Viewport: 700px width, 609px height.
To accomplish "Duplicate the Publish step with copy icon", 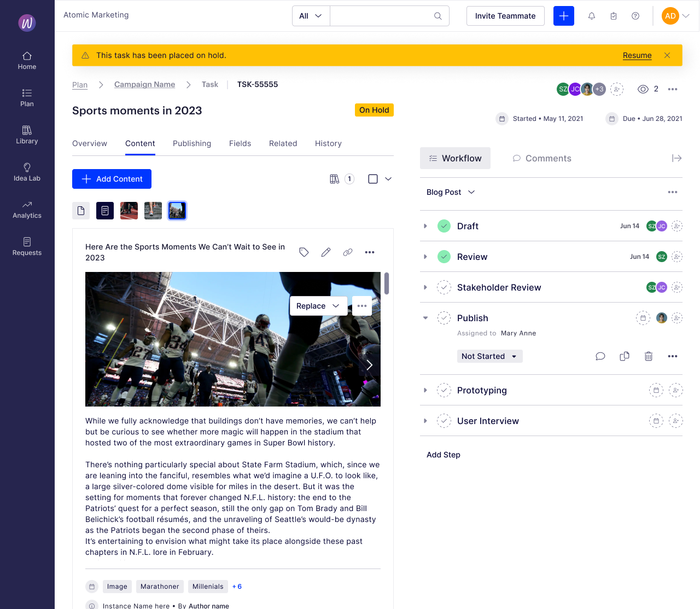I will pyautogui.click(x=625, y=356).
